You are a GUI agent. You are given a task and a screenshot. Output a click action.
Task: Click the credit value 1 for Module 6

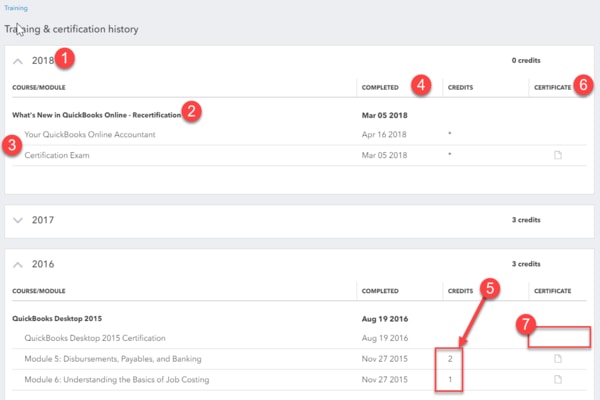[450, 379]
